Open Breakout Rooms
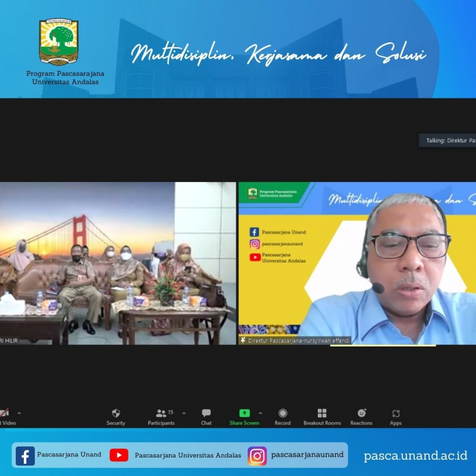 click(322, 414)
